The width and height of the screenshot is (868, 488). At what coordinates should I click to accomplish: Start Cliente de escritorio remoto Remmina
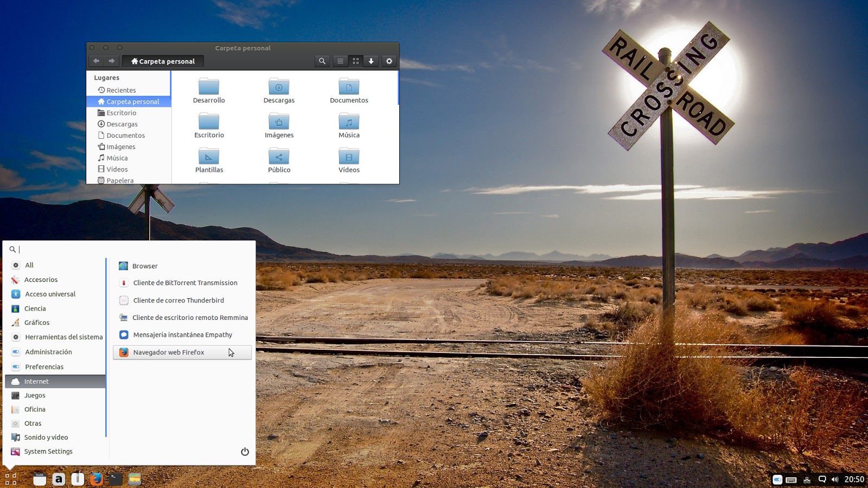coord(190,317)
